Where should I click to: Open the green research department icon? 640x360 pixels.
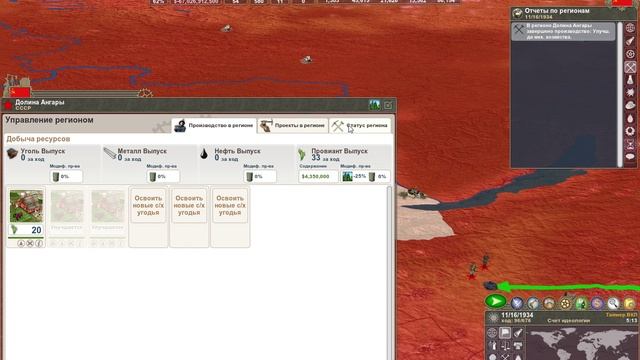pos(581,303)
